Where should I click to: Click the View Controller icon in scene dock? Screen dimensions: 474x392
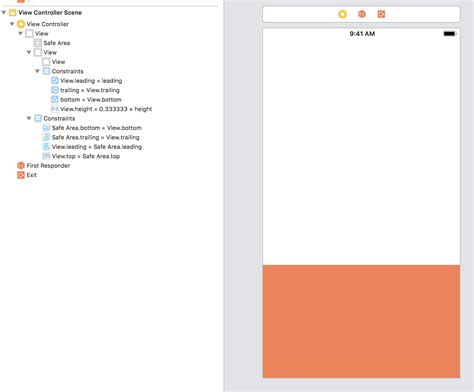342,14
